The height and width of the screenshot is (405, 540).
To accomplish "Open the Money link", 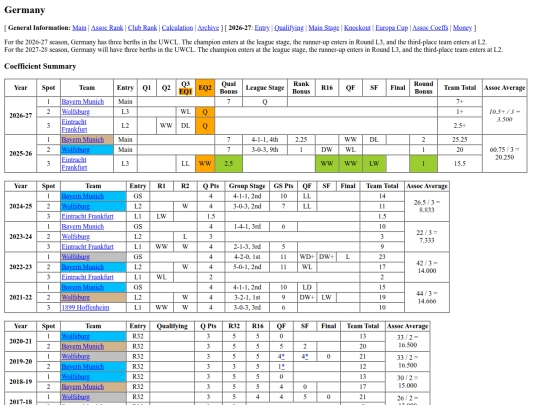I will click(462, 28).
